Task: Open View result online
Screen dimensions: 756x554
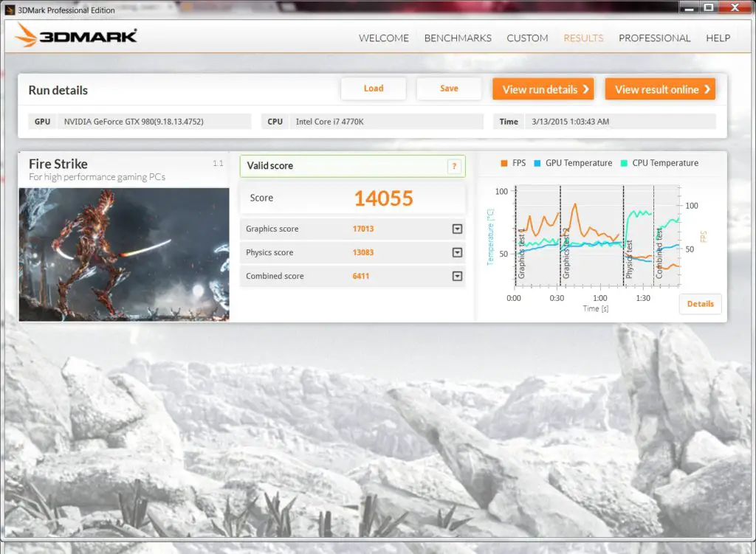Action: [x=660, y=89]
